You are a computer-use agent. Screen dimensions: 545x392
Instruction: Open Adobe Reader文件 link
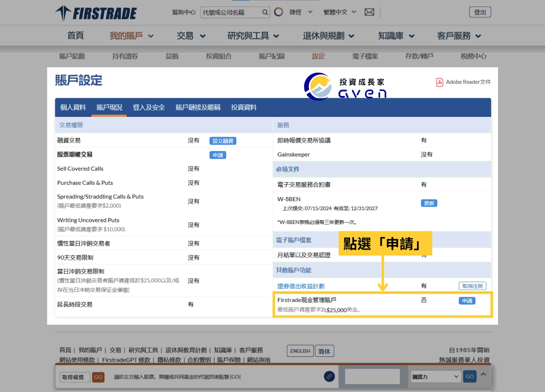[468, 82]
